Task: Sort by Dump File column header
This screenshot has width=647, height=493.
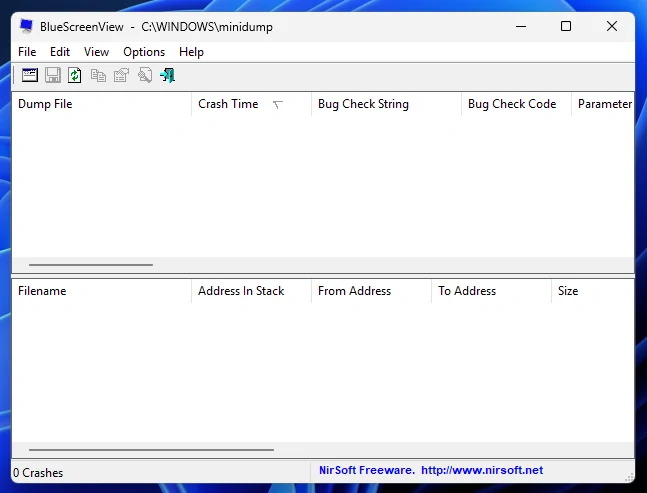Action: tap(102, 104)
